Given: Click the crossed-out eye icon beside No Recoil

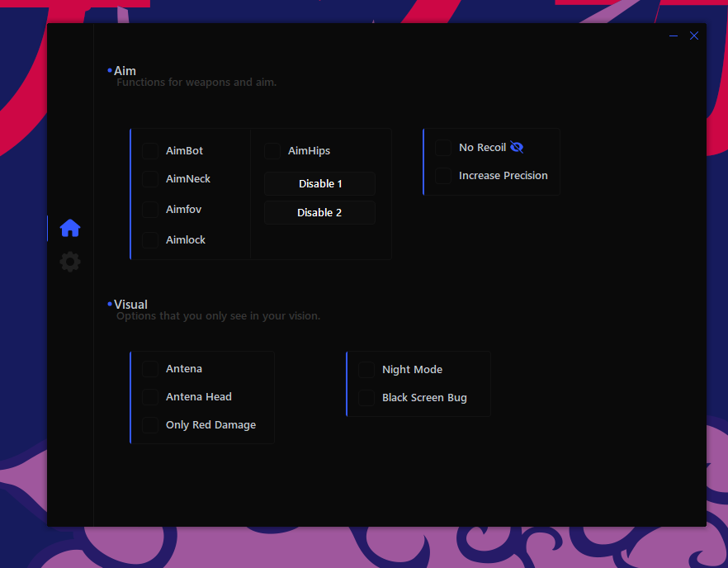Looking at the screenshot, I should point(518,147).
